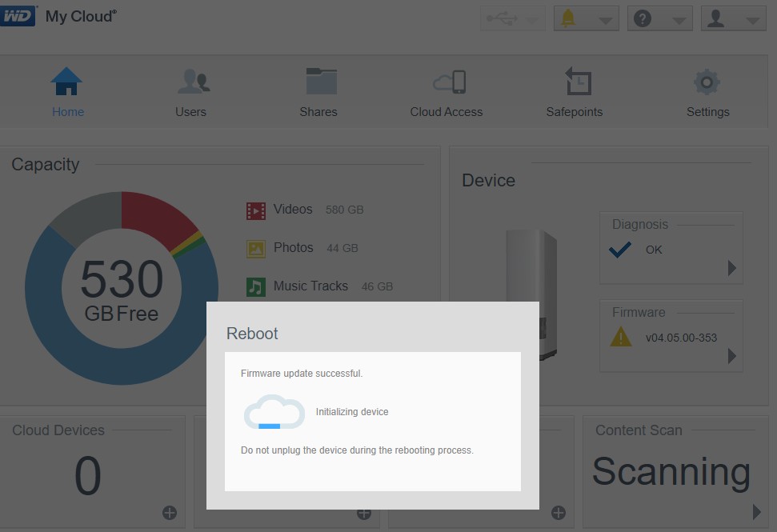Add a cloud device with plus icon
This screenshot has width=777, height=532.
tap(170, 513)
